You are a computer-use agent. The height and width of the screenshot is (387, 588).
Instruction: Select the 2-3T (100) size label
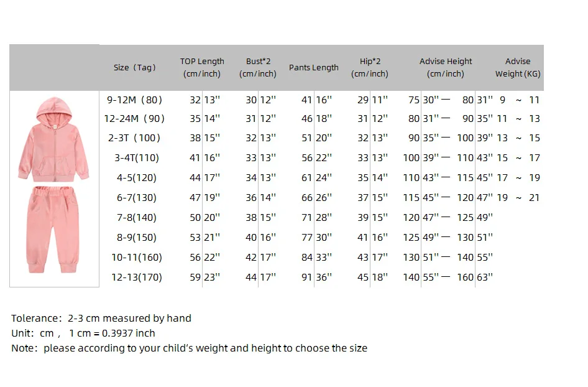(x=135, y=138)
